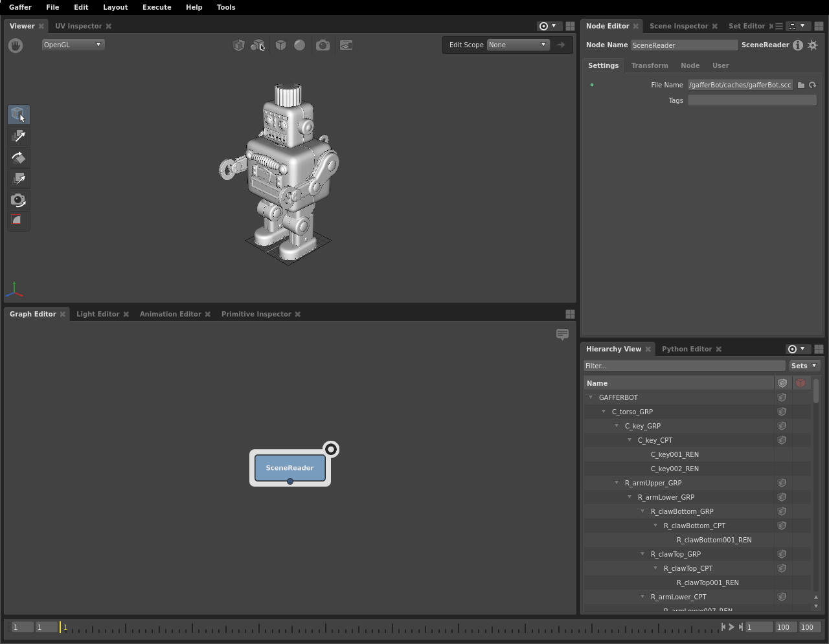This screenshot has height=644, width=829.
Task: Toggle the viewer shading sphere icon
Action: click(299, 45)
